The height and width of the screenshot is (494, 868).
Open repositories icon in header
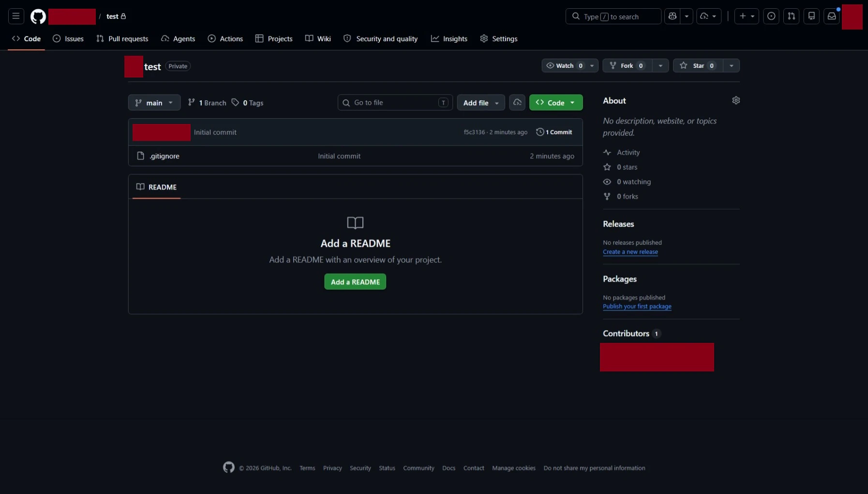[811, 16]
